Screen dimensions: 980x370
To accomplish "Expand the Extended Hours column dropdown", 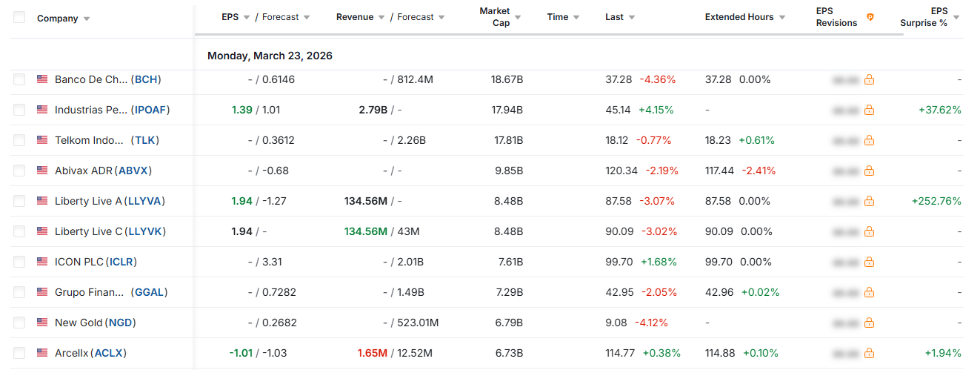I will coord(782,17).
